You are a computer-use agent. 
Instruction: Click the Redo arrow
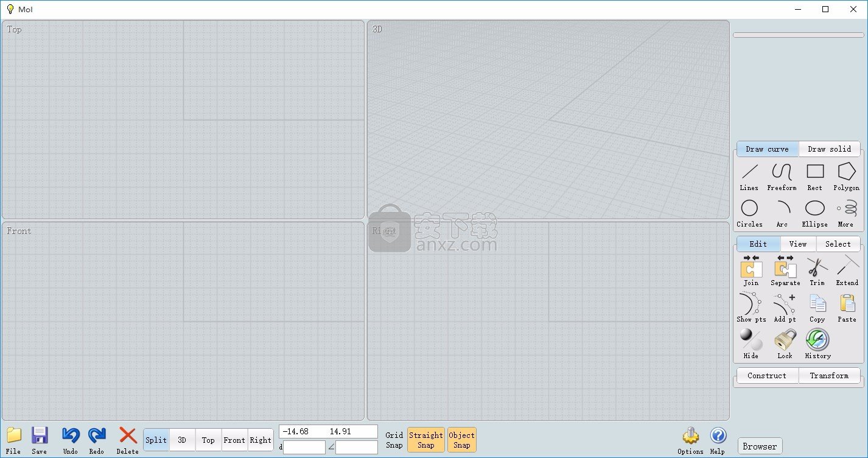point(97,435)
